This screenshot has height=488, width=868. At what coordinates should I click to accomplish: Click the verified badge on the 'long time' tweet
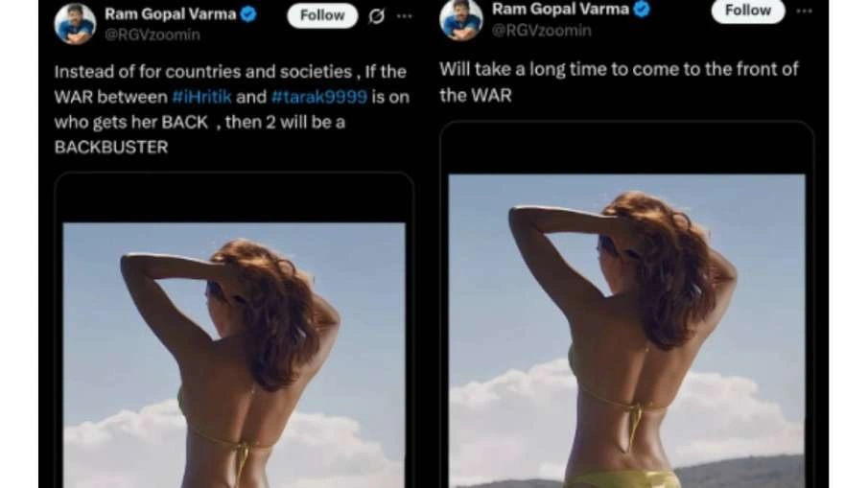[x=642, y=10]
